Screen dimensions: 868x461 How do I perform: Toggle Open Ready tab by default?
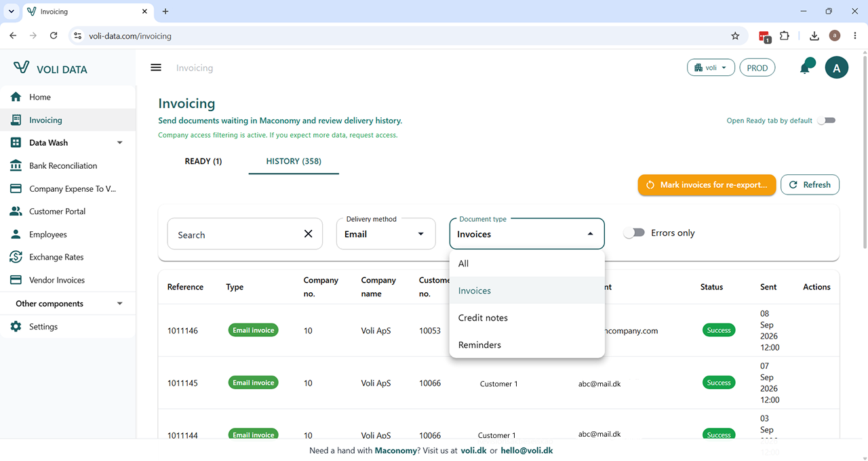(x=826, y=121)
